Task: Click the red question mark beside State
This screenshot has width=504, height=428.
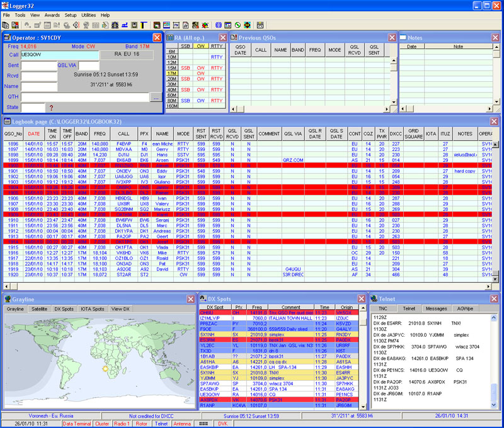Action: pyautogui.click(x=52, y=108)
